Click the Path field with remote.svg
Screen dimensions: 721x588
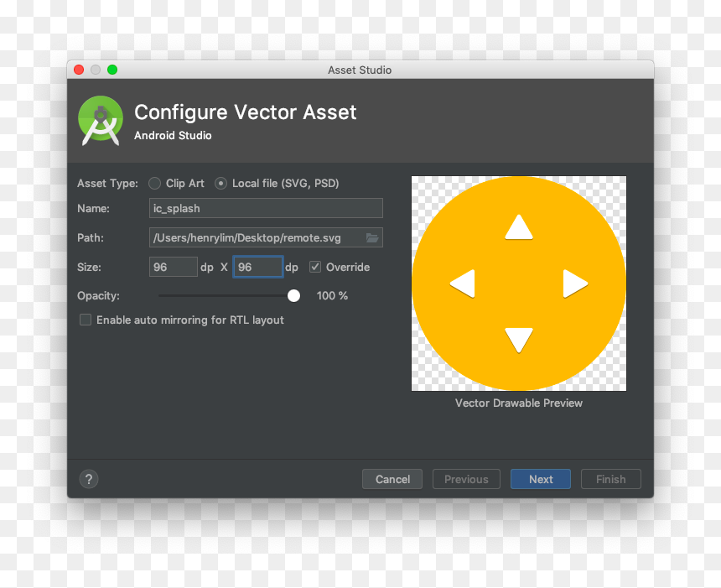pyautogui.click(x=266, y=238)
